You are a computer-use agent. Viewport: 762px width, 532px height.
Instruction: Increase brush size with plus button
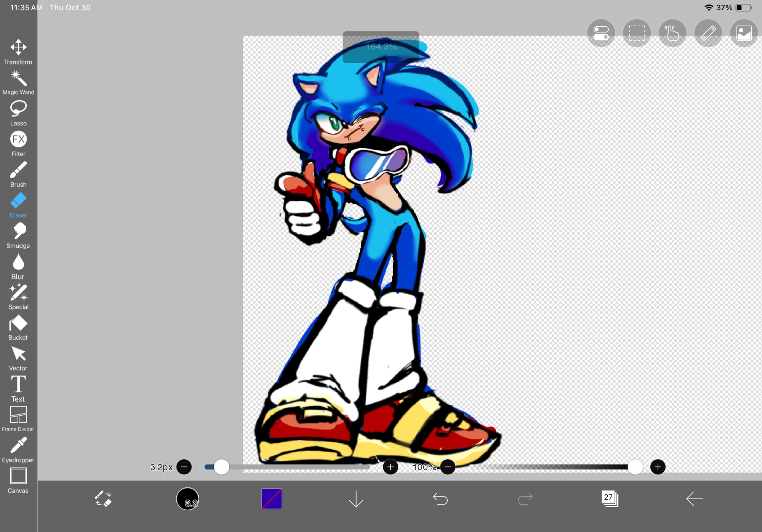[390, 467]
